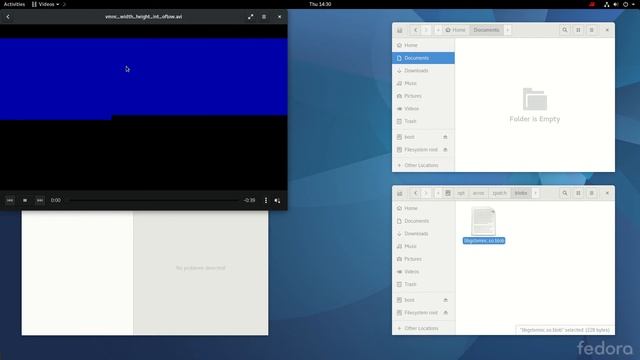Open the menu in Documents Files window
This screenshot has height=360, width=640.
point(591,30)
